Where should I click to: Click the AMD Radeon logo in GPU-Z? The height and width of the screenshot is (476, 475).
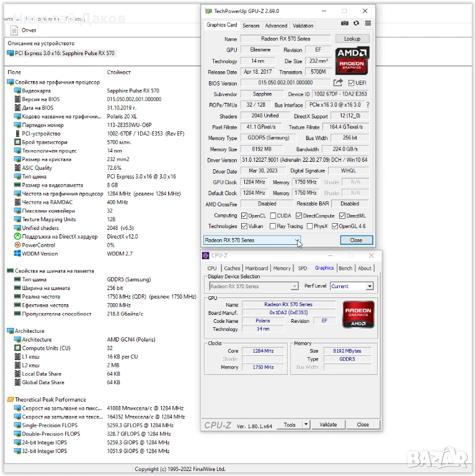click(352, 61)
